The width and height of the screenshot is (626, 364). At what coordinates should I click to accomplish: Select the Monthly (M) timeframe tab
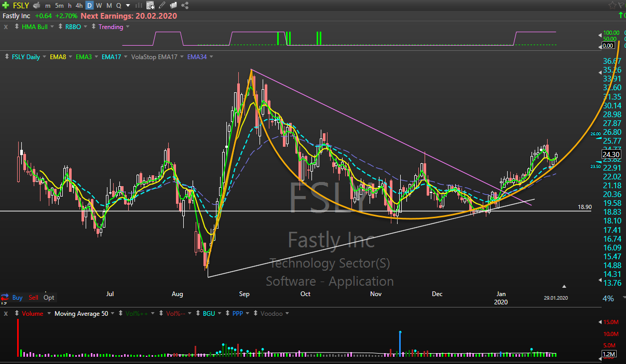click(x=109, y=6)
